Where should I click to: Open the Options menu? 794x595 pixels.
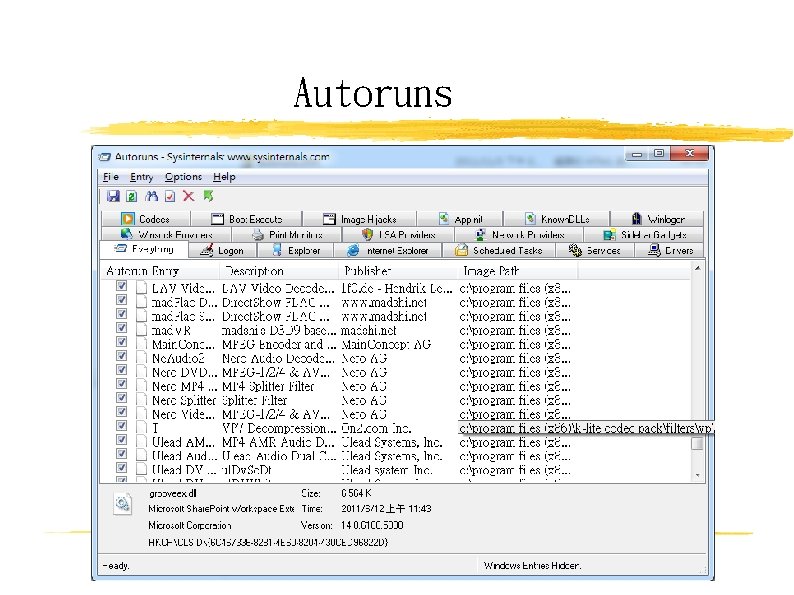[x=183, y=177]
